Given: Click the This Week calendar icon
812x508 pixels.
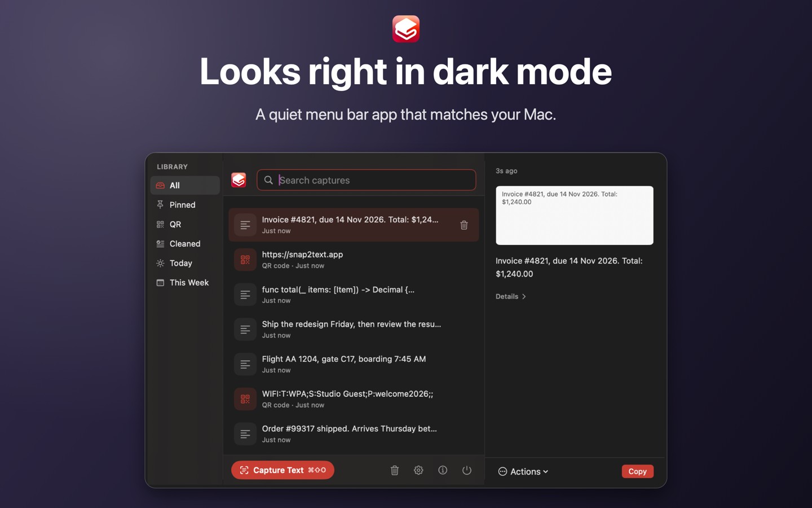Looking at the screenshot, I should (x=160, y=283).
